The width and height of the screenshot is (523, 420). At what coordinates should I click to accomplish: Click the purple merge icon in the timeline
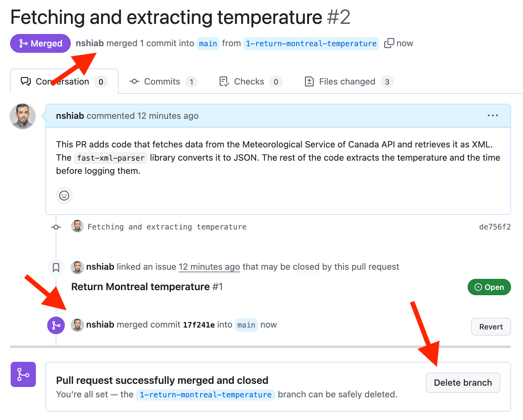pyautogui.click(x=56, y=325)
